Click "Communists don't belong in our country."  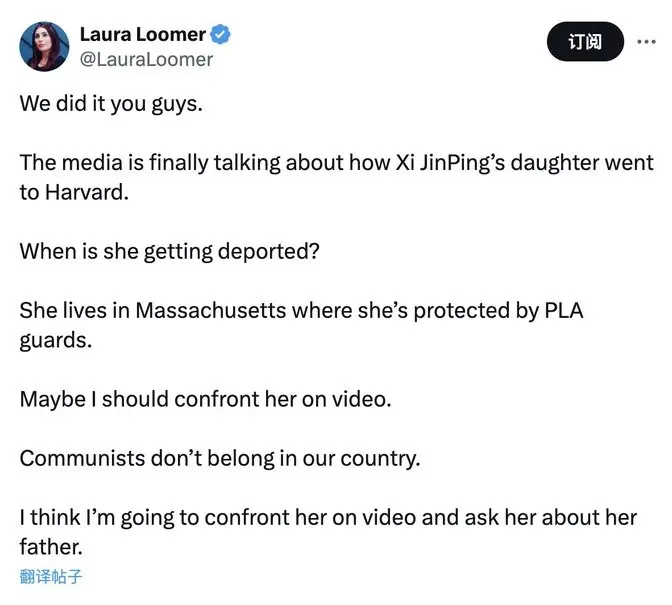coord(220,458)
